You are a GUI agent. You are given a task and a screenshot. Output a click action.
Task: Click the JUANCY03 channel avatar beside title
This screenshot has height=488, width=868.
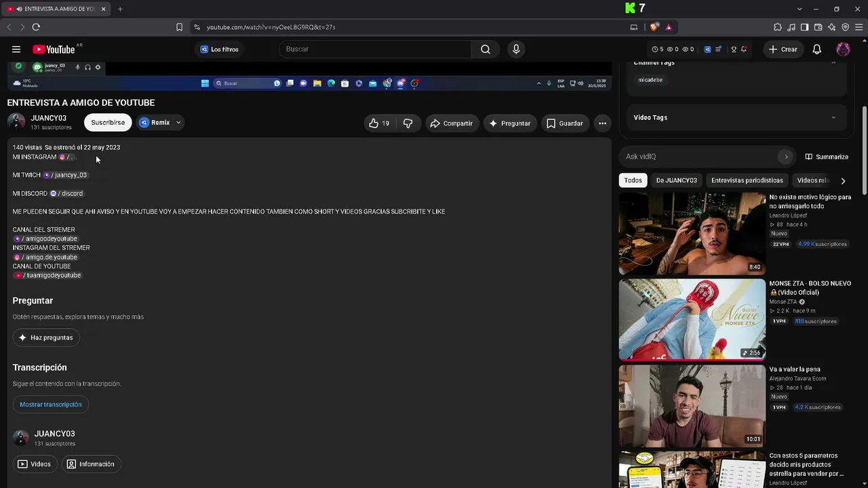16,122
